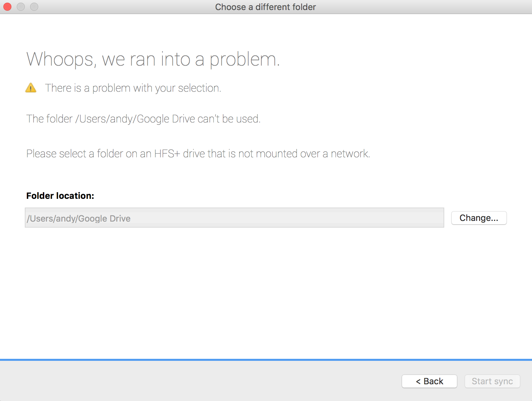
Task: Close the window with red button
Action: 7,7
